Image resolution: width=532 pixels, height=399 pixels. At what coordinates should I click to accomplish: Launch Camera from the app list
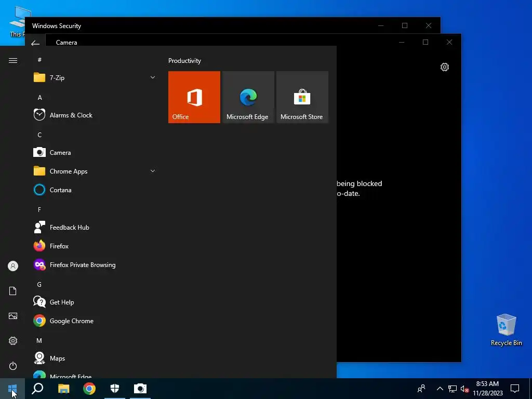pyautogui.click(x=95, y=152)
